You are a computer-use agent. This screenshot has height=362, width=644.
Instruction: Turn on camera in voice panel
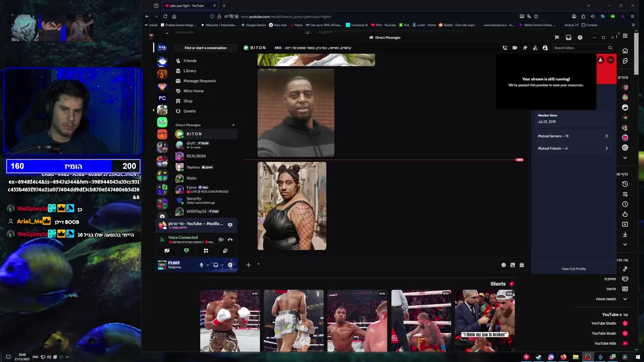click(167, 250)
